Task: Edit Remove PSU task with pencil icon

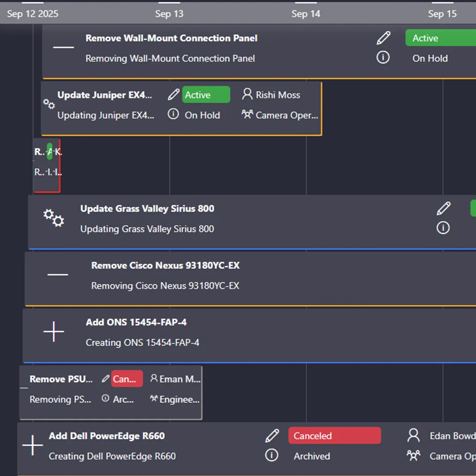Action: tap(105, 379)
